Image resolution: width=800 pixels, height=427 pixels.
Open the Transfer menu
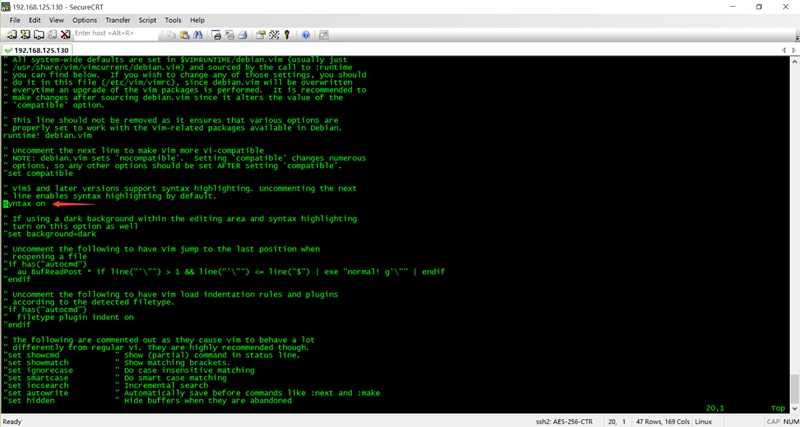(118, 20)
